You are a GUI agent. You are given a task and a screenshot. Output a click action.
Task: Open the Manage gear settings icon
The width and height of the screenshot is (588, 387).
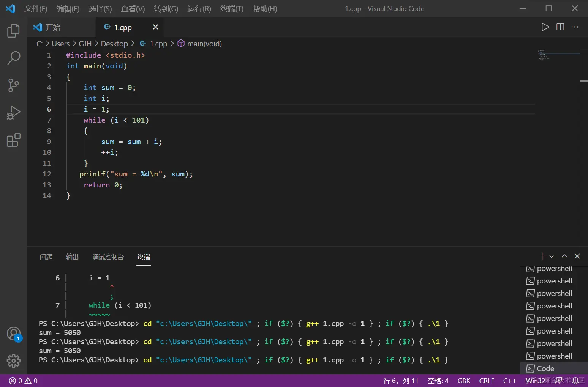[x=14, y=360]
